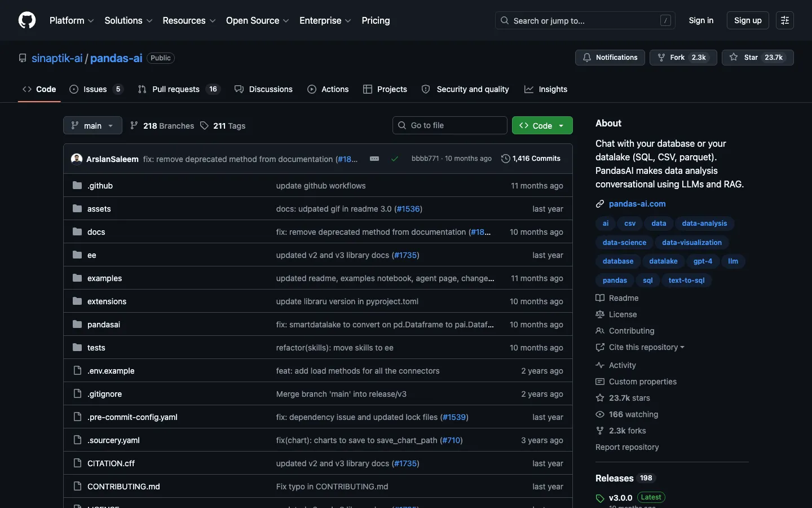Click the Star icon button

(734, 58)
